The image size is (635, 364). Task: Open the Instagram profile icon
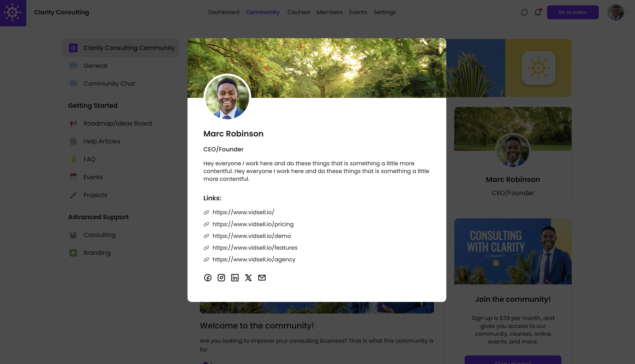coord(221,277)
